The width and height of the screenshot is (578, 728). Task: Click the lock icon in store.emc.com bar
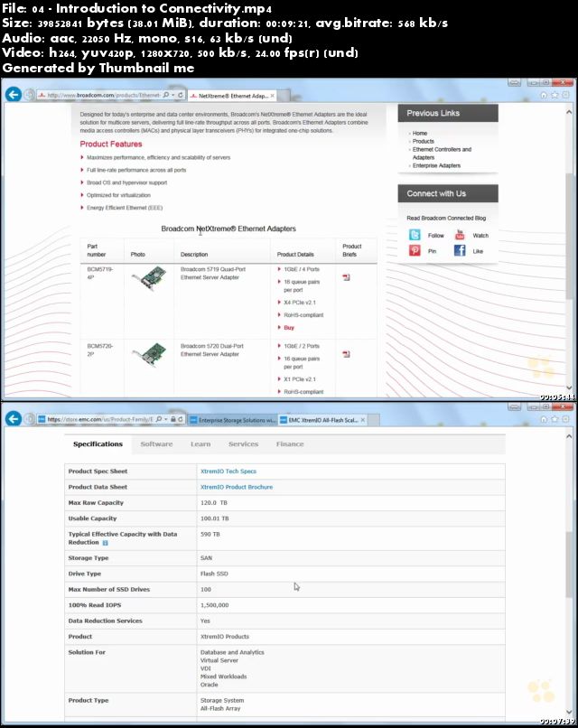(x=173, y=419)
